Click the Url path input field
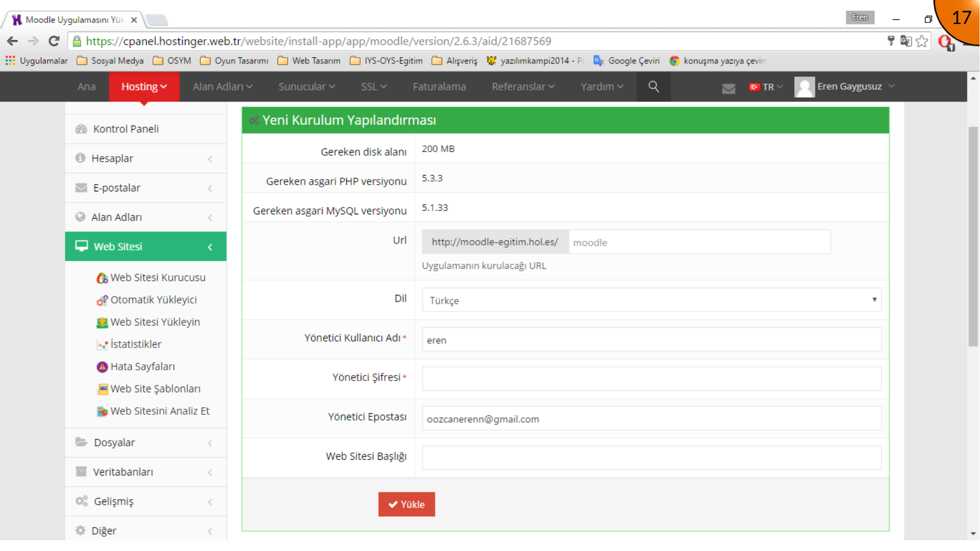 699,242
